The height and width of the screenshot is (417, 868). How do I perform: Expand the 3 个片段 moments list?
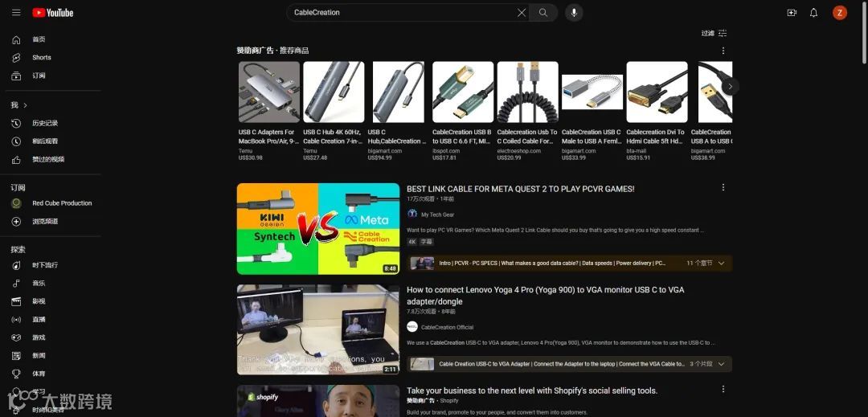pos(721,364)
